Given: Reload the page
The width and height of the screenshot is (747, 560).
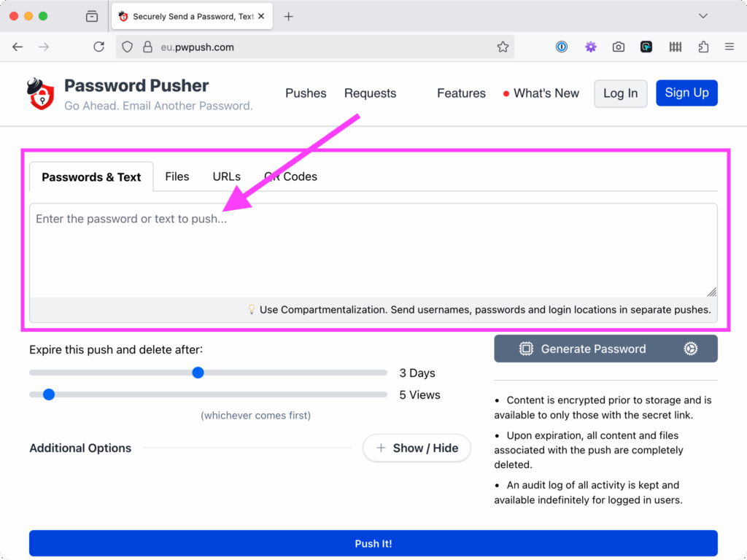Looking at the screenshot, I should tap(98, 47).
